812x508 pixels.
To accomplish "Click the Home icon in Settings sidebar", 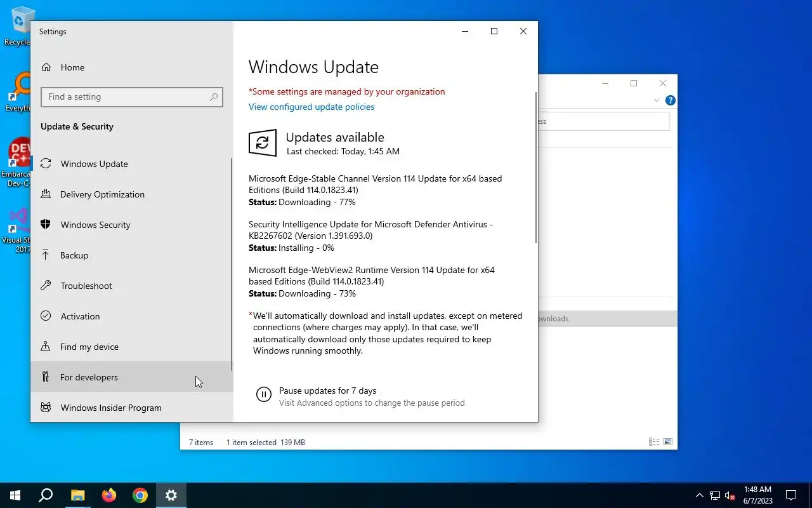I will tap(46, 67).
